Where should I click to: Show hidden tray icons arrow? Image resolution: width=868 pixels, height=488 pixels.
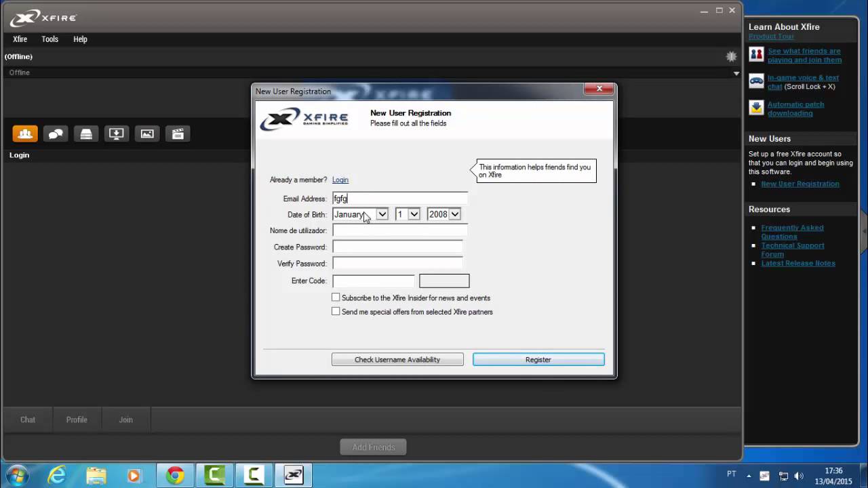coord(749,476)
